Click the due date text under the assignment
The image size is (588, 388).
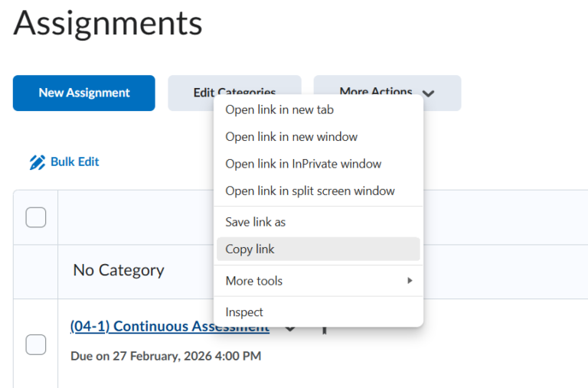(x=165, y=356)
